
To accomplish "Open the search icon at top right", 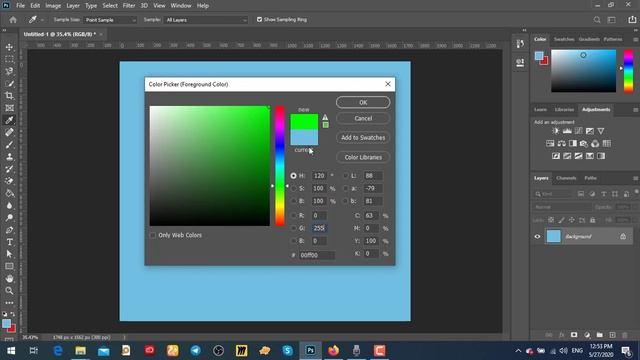I will (x=597, y=20).
